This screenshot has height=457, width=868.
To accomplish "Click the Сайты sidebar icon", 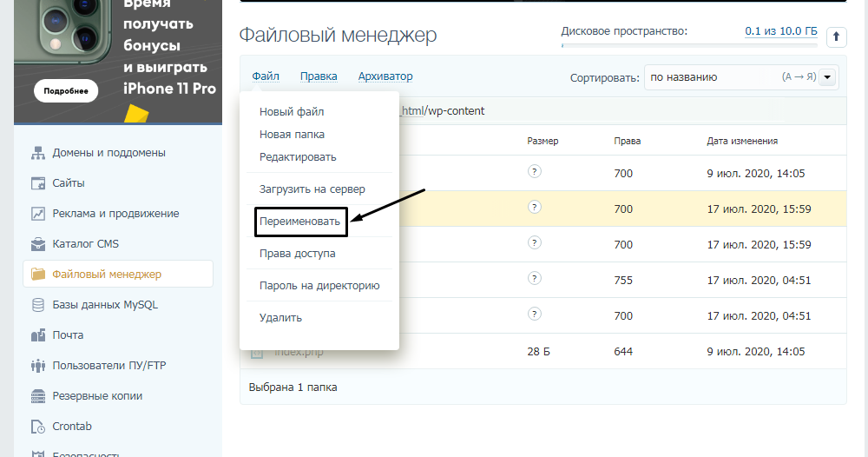I will coord(37,183).
